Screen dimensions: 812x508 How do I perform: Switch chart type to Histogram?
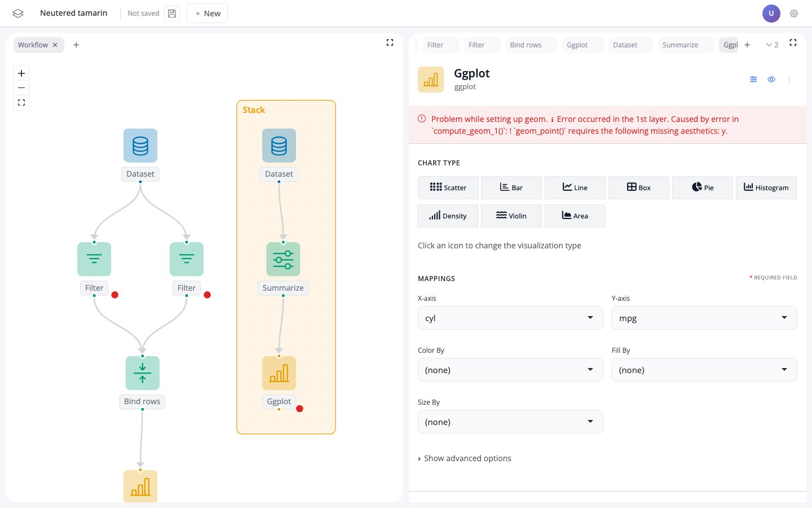coord(766,187)
